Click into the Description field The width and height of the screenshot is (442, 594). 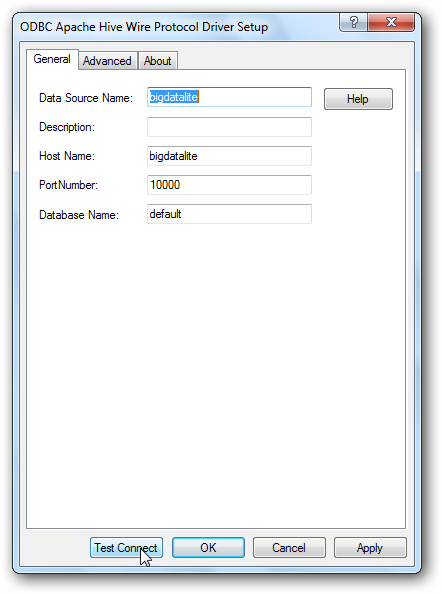click(229, 127)
